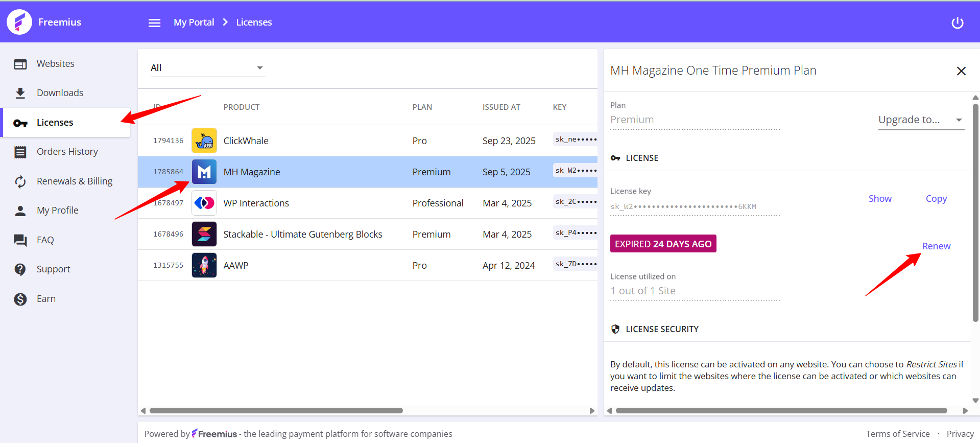Click the Freemius logo icon
This screenshot has height=443, width=980.
19,22
